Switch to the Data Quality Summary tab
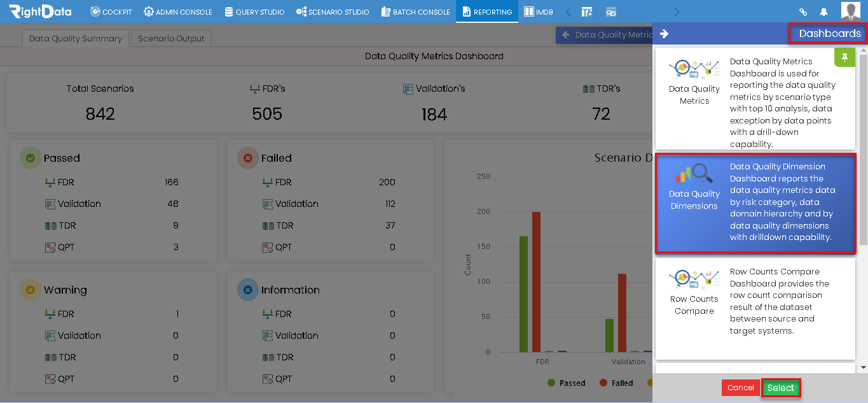 coord(76,38)
